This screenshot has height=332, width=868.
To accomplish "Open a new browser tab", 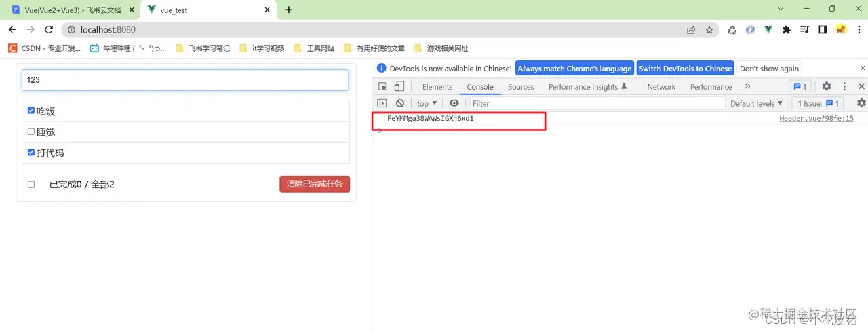I will pos(289,10).
